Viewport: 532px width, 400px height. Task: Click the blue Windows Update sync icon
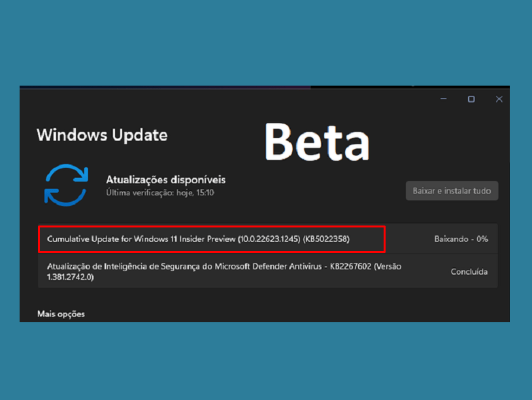point(66,185)
